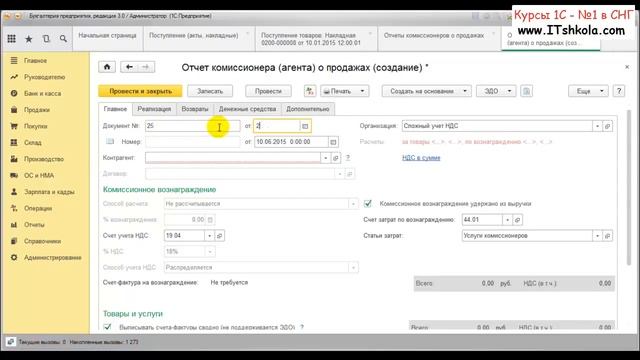Expand the Организация dropdown arrow

coord(598,126)
